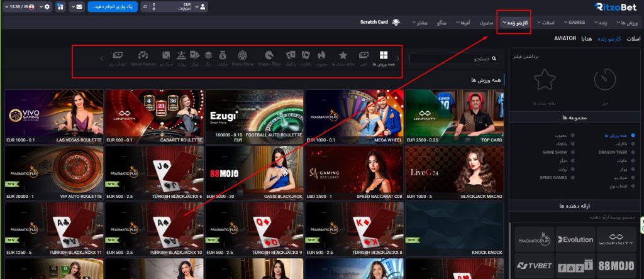Open the 'سایبری' menu item
This screenshot has height=279, width=644.
(x=486, y=23)
